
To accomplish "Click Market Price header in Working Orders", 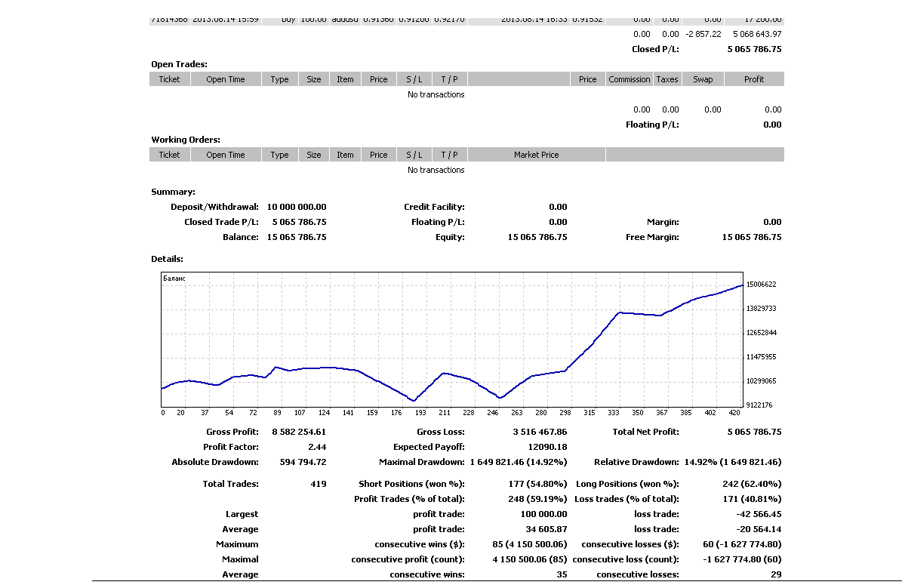I will pyautogui.click(x=536, y=155).
